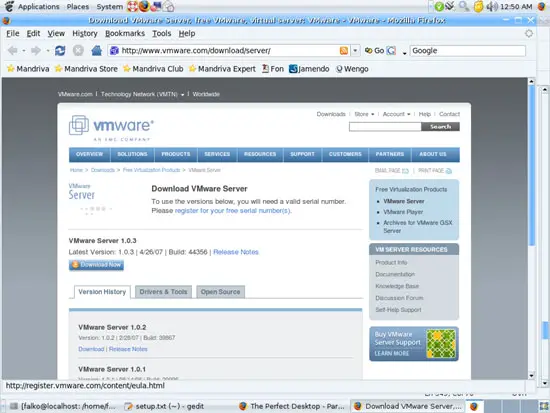
Task: Open the Places menu in top panel
Action: click(x=78, y=6)
